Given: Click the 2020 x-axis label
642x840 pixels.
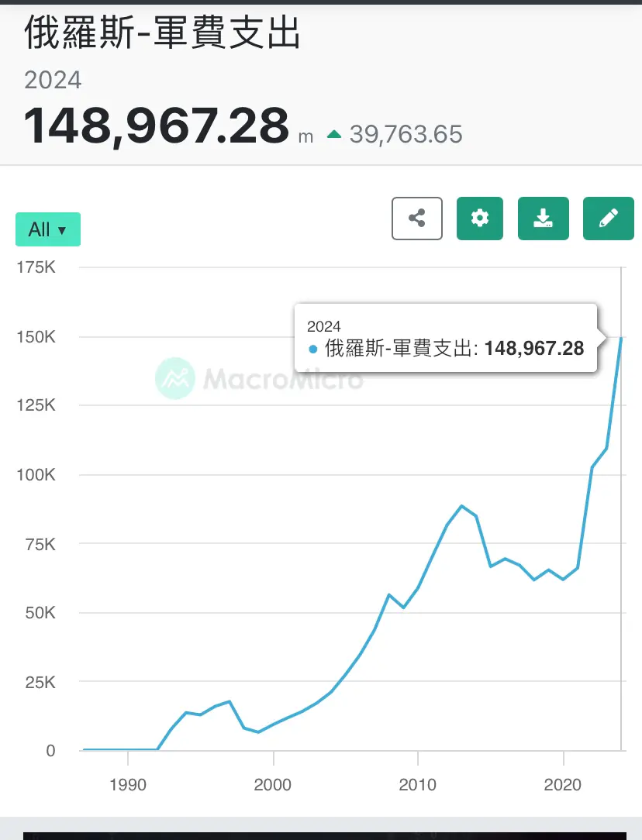Looking at the screenshot, I should point(562,785).
